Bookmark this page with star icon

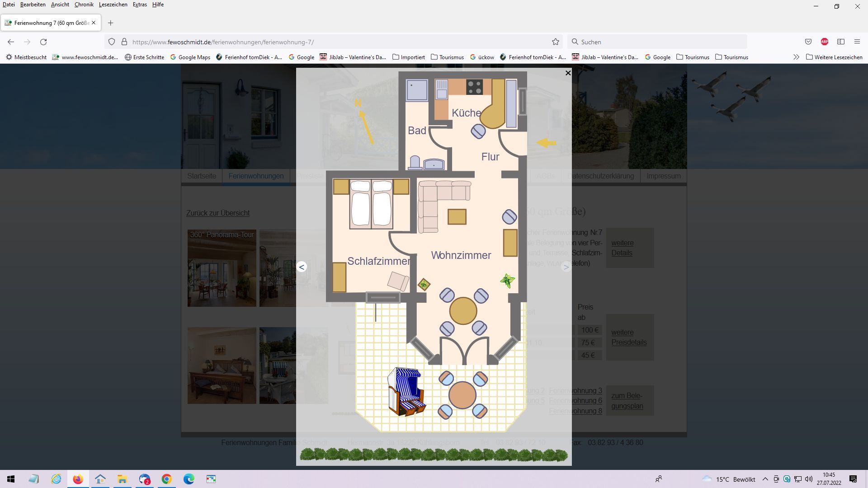pos(556,42)
